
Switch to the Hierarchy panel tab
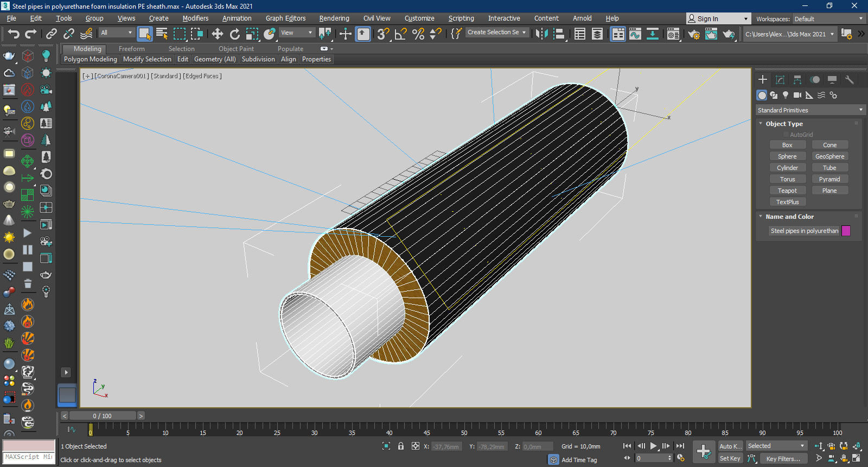tap(797, 79)
